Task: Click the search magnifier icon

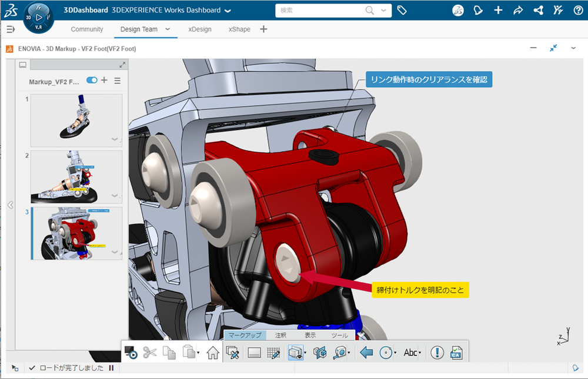Action: pyautogui.click(x=370, y=11)
